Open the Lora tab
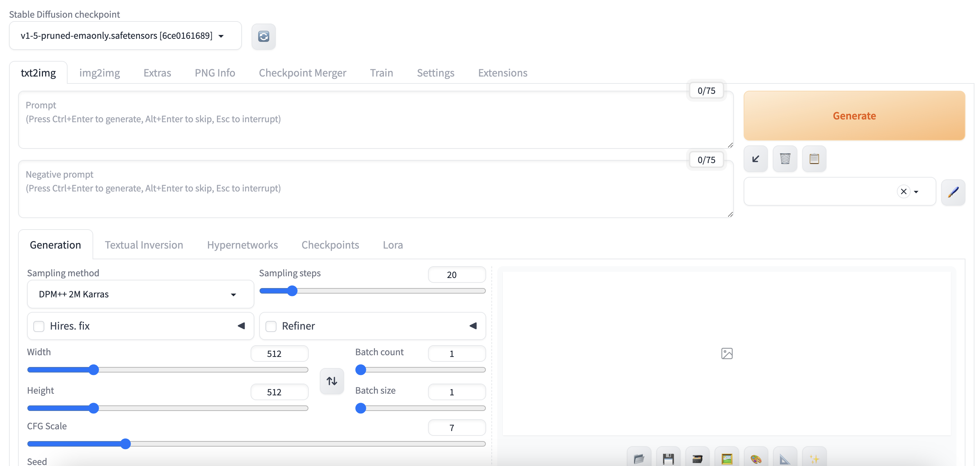This screenshot has width=980, height=466. coord(393,245)
